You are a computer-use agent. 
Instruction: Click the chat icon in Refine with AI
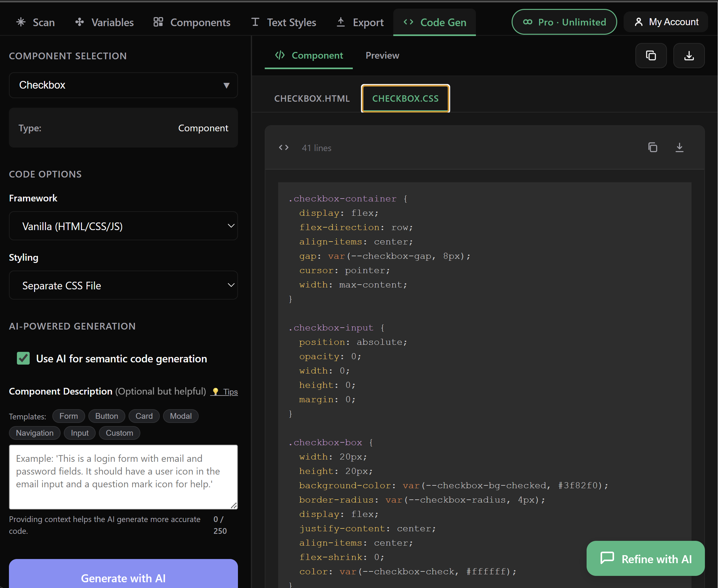coord(607,558)
